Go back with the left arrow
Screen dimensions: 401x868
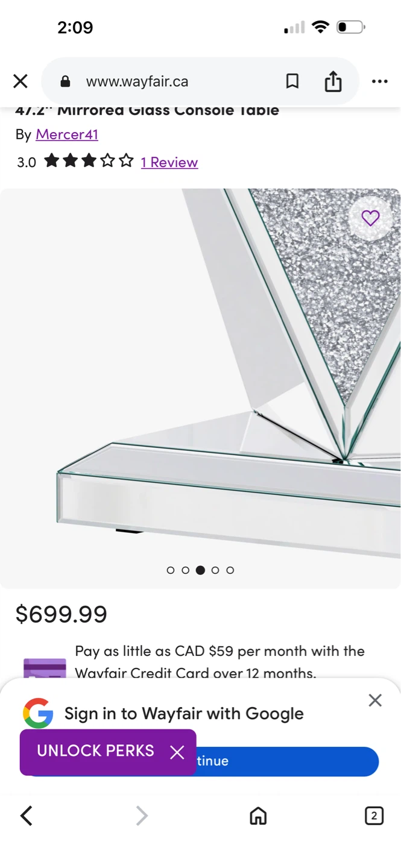(x=27, y=816)
